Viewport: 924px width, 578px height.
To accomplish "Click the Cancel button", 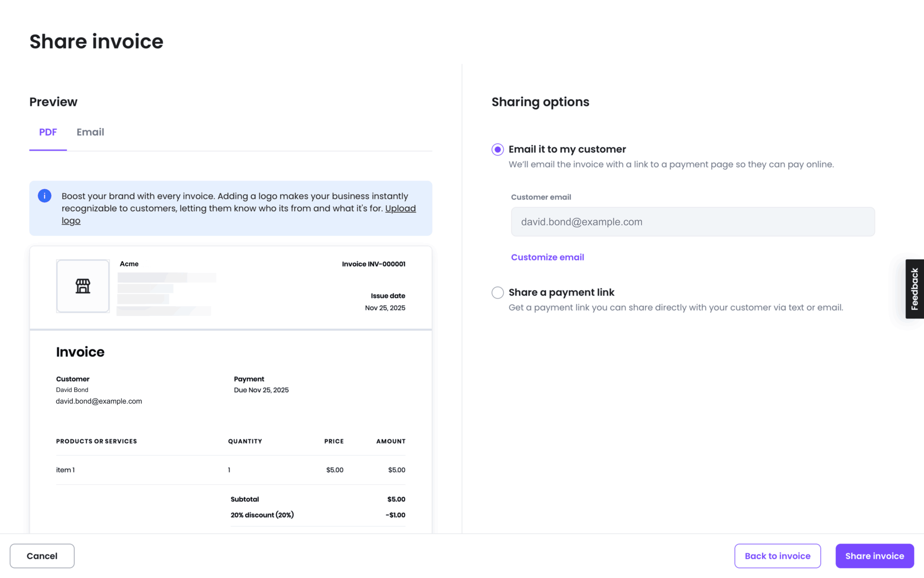I will click(x=42, y=556).
